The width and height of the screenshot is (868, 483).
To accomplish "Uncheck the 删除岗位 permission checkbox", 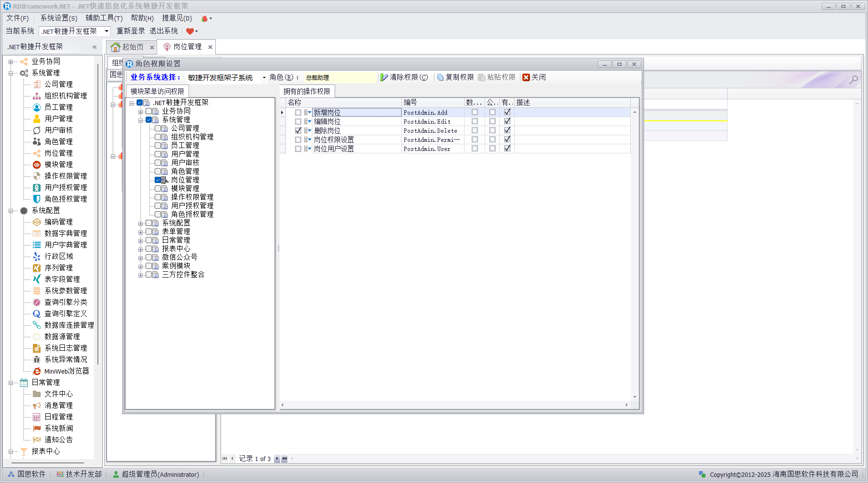I will (298, 130).
